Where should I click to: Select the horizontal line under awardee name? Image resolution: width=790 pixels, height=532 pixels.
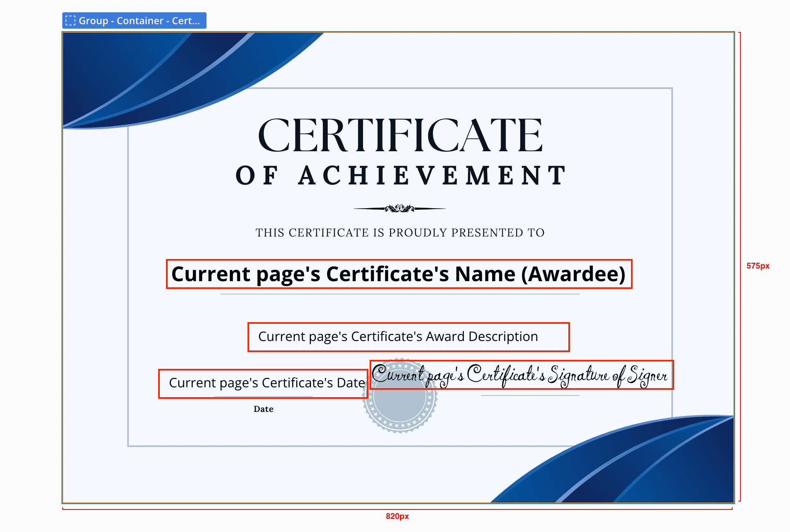pyautogui.click(x=400, y=294)
